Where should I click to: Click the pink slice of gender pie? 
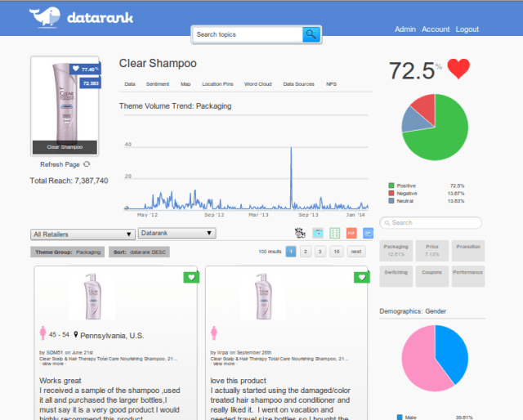click(420, 362)
